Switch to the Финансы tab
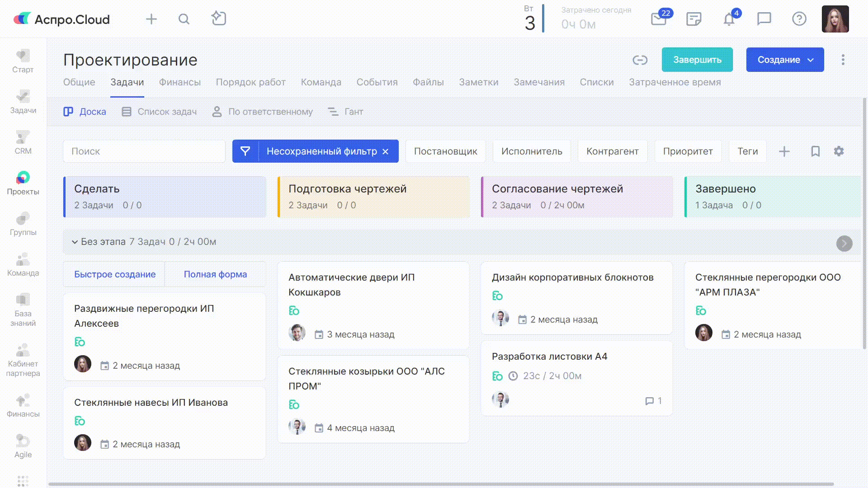The height and width of the screenshot is (488, 868). click(x=179, y=82)
